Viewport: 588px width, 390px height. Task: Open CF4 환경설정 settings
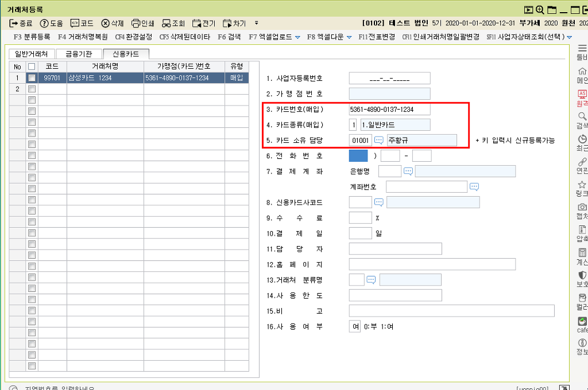(x=134, y=37)
